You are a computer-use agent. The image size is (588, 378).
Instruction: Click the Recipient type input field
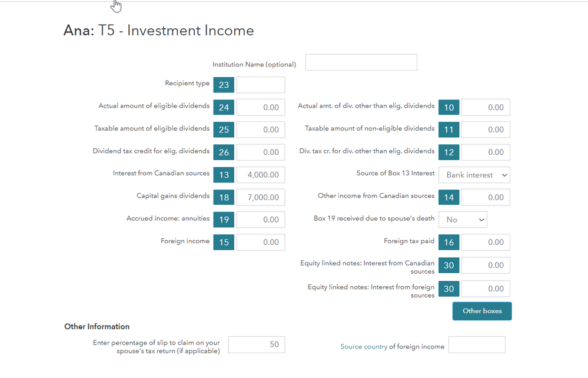pos(261,85)
